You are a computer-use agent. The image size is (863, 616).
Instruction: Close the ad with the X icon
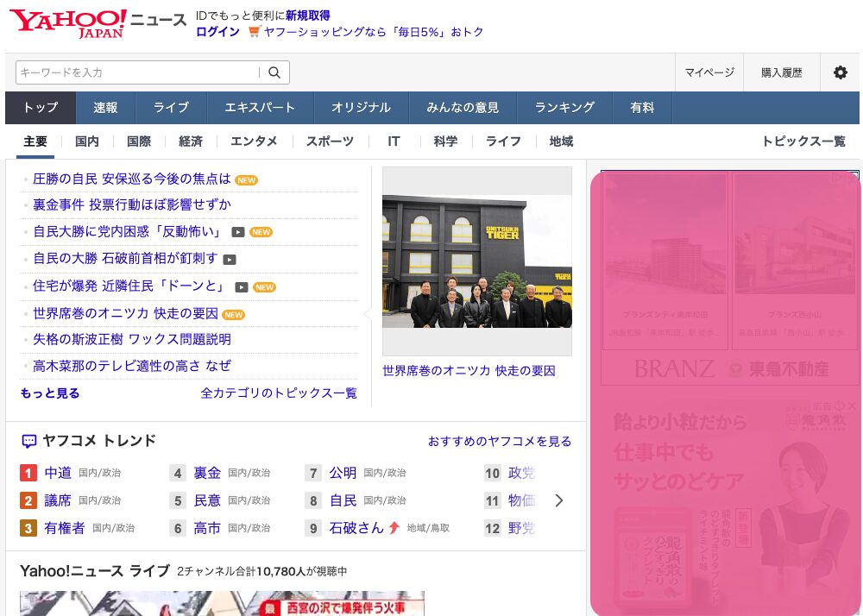coord(852,405)
